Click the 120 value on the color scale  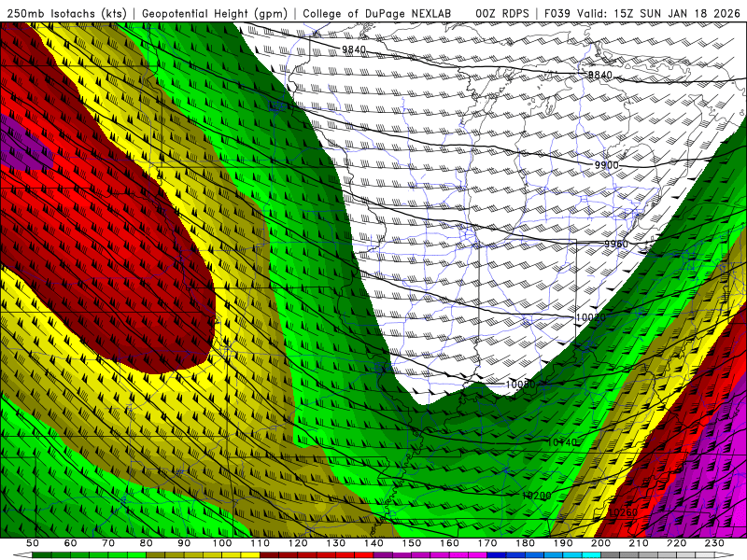coord(298,543)
